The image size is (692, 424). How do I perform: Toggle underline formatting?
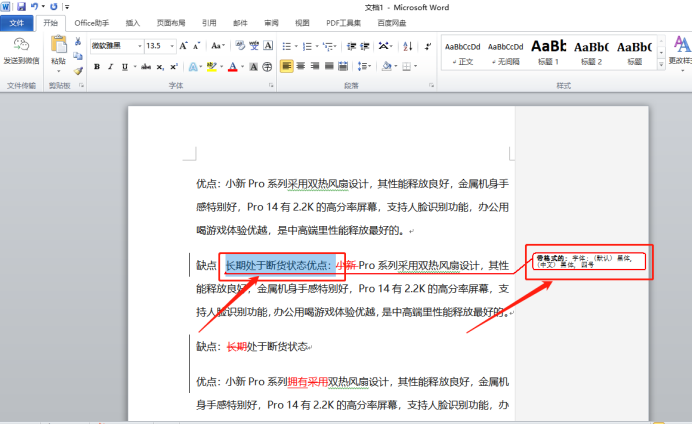(x=125, y=67)
